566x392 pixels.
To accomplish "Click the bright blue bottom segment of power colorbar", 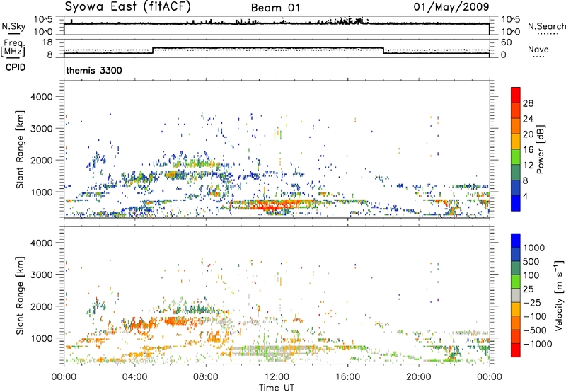I will click(x=516, y=203).
